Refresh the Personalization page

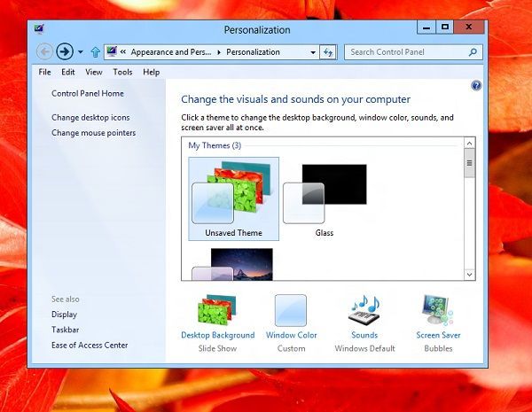pos(328,52)
